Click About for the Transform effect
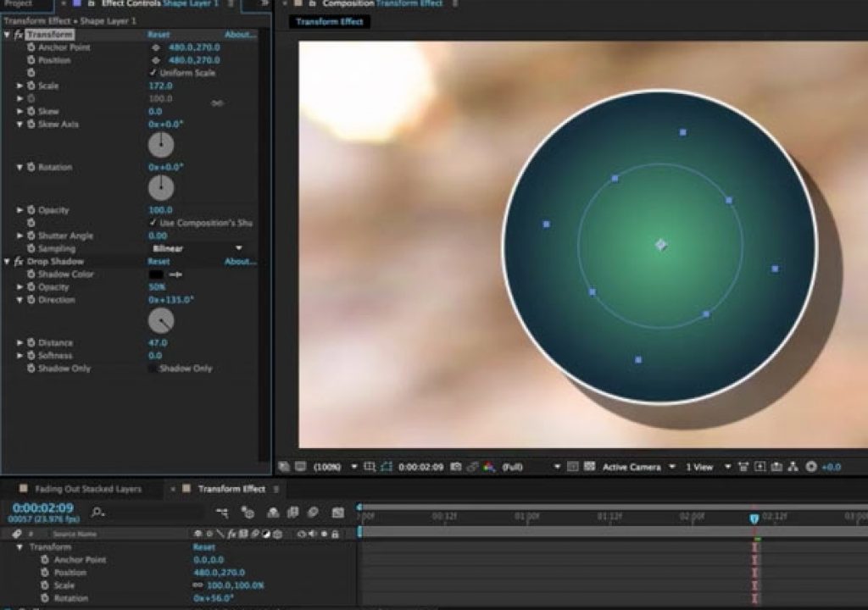Viewport: 868px width, 610px height. 240,35
